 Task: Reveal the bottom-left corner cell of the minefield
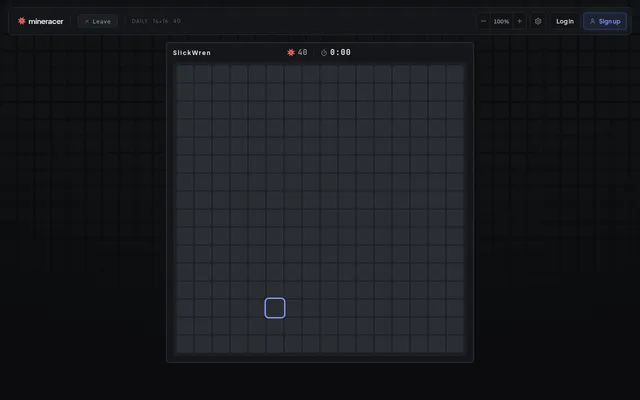tap(185, 344)
